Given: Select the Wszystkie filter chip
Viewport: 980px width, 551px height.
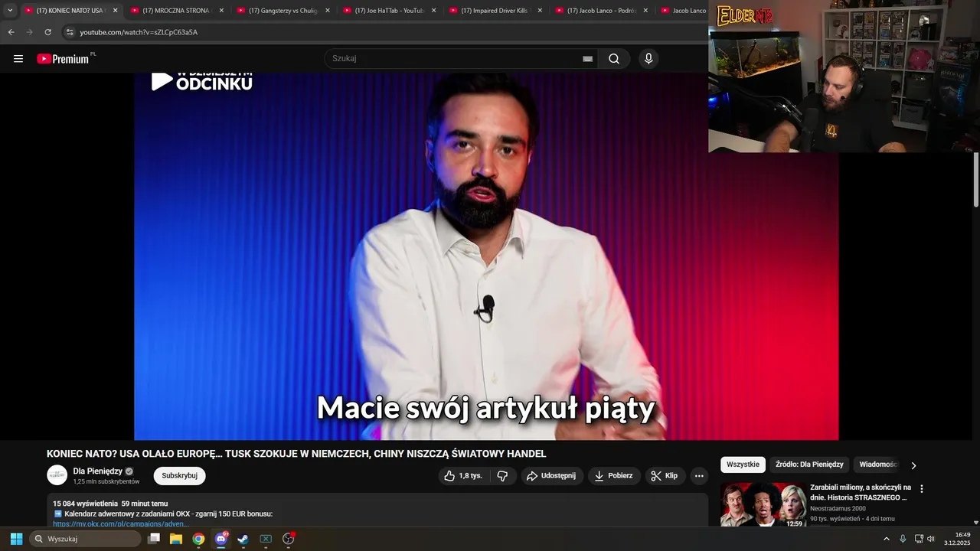Looking at the screenshot, I should pos(743,465).
